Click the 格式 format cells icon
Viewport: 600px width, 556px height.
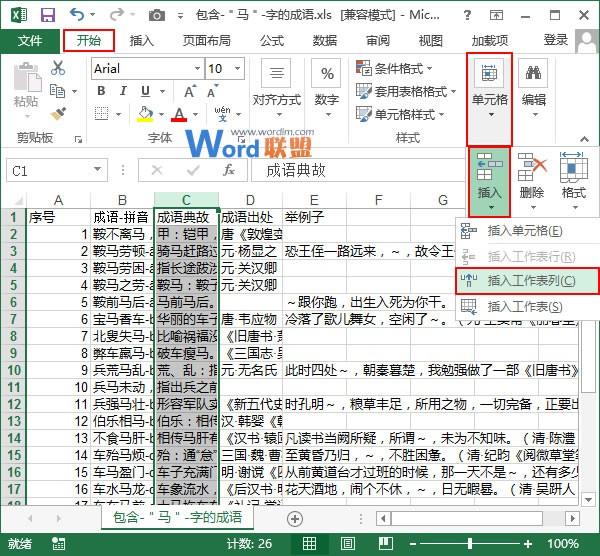click(574, 167)
